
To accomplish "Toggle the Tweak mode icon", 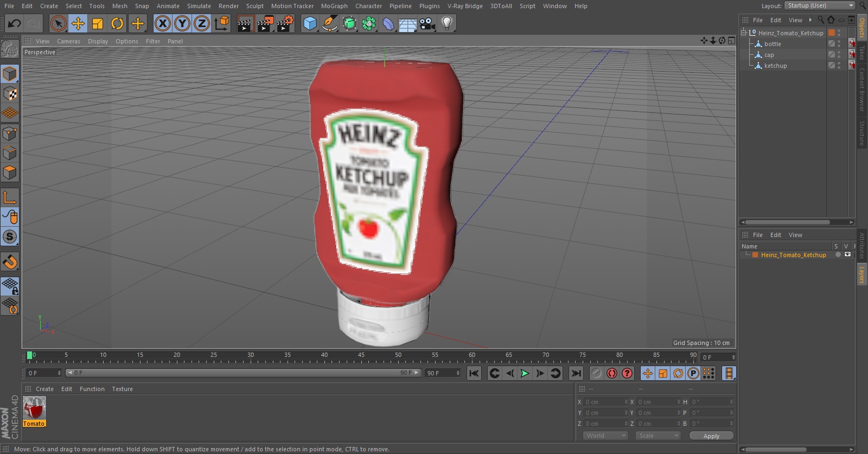I will click(10, 217).
